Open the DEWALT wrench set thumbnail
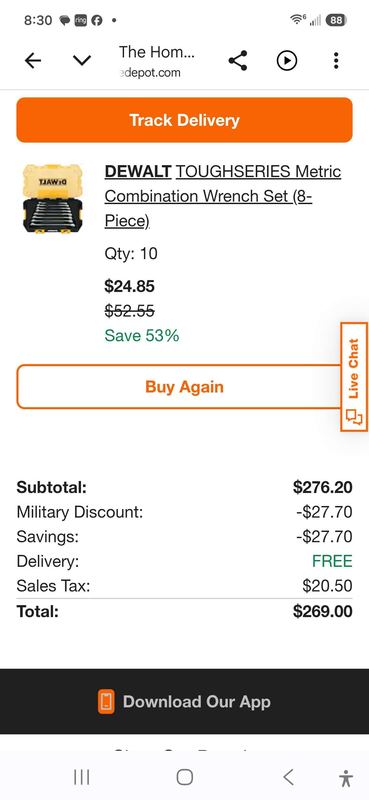 pyautogui.click(x=53, y=198)
